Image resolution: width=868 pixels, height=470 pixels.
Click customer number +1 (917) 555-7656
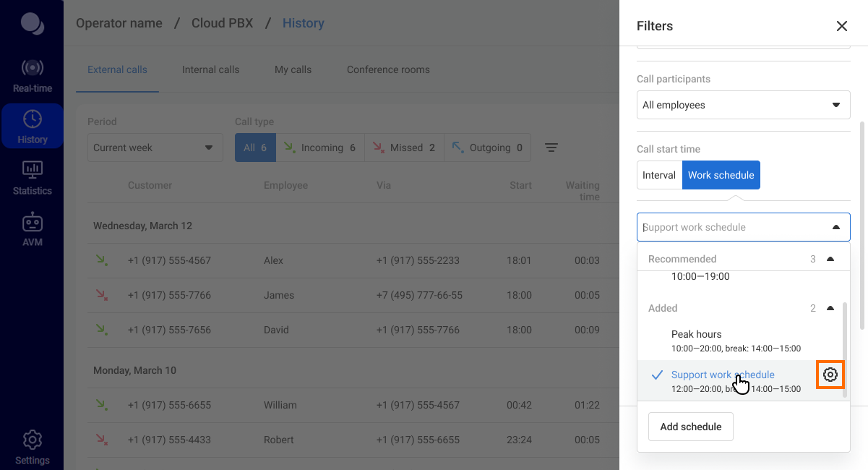tap(169, 330)
